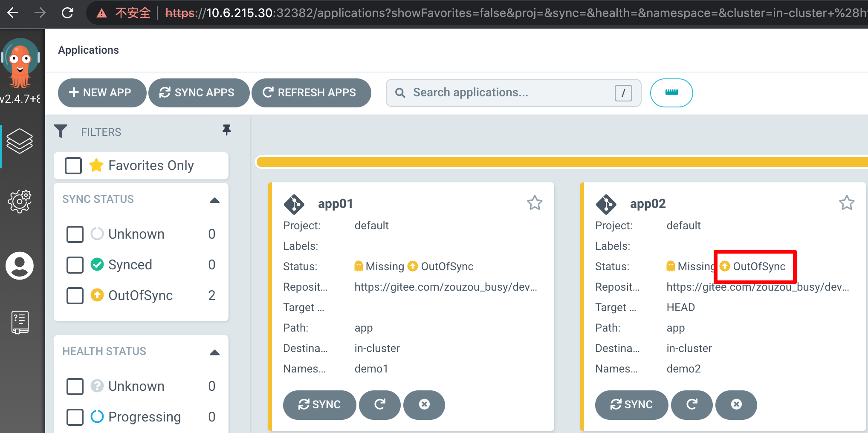Click the Argo CD octopus logo
This screenshot has height=433, width=868.
pyautogui.click(x=20, y=63)
